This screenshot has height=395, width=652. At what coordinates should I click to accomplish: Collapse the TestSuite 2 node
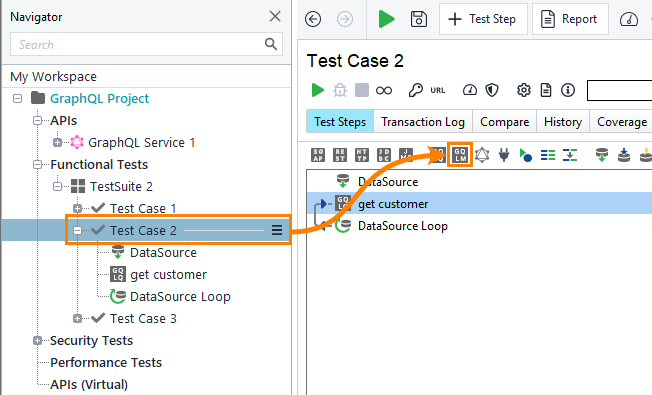click(57, 186)
